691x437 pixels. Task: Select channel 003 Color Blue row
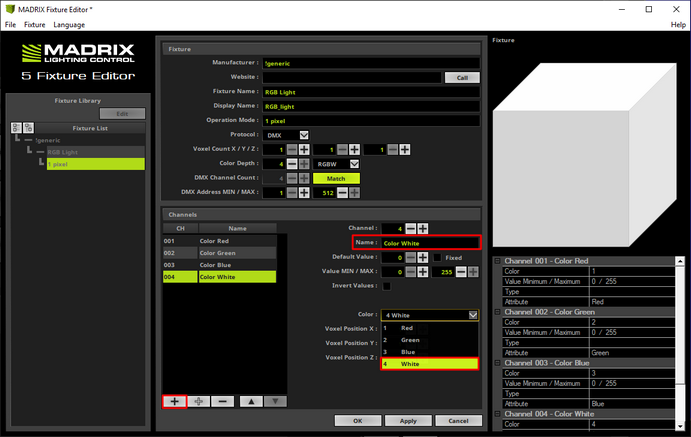(219, 265)
